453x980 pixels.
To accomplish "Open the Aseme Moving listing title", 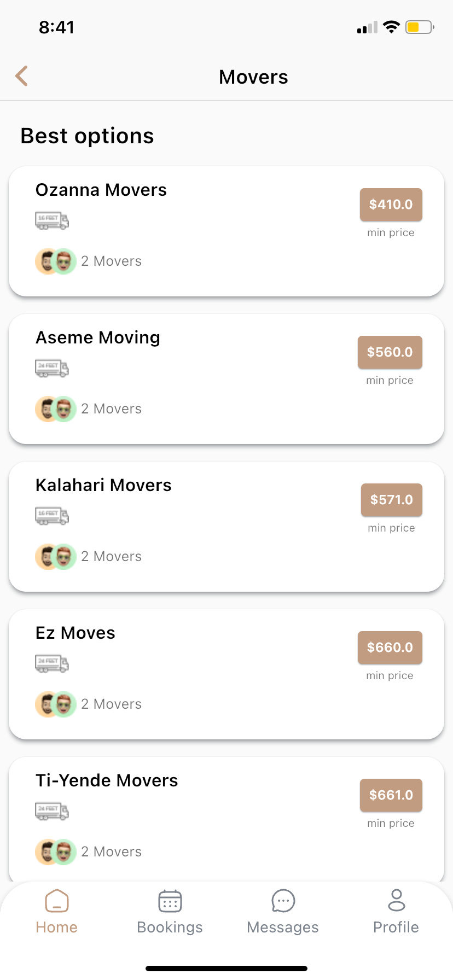I will [98, 337].
